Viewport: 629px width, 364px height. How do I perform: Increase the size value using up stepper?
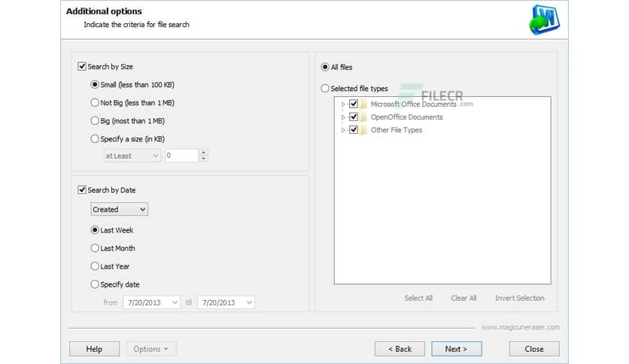(204, 153)
